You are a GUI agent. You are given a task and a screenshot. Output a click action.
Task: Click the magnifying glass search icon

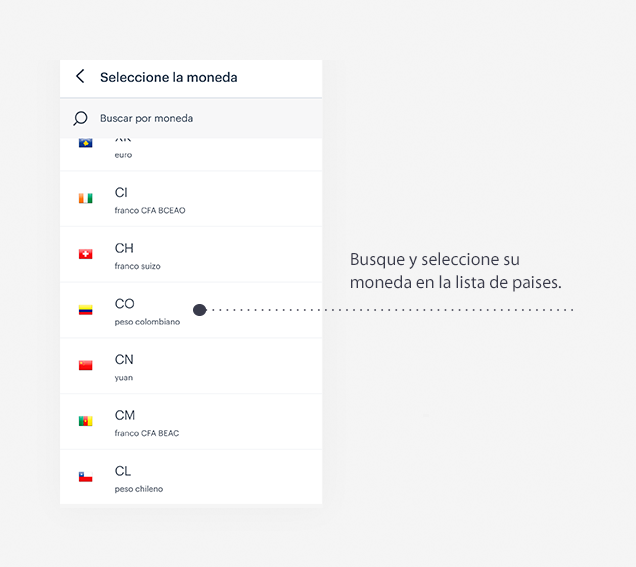[80, 118]
